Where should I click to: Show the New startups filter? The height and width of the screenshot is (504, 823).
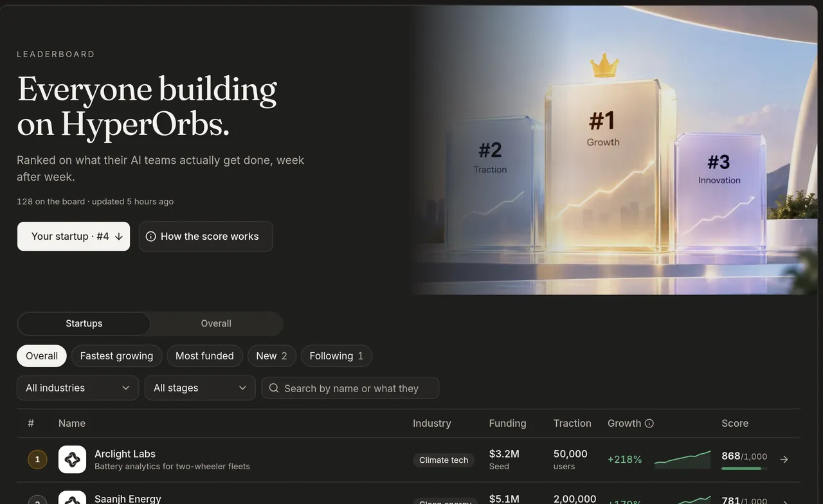coord(271,355)
